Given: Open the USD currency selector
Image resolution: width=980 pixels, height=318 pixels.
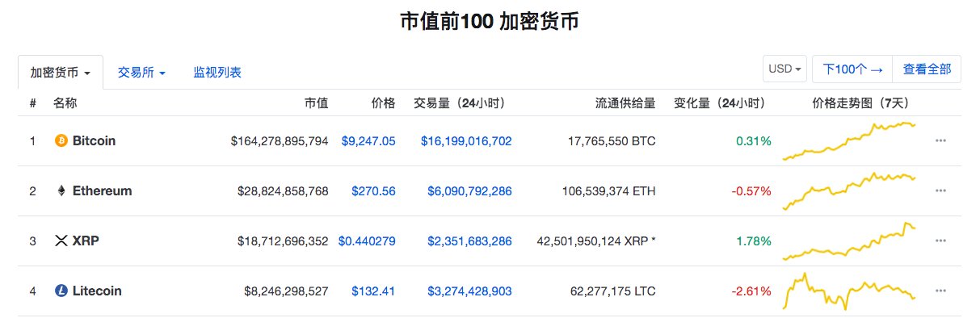Looking at the screenshot, I should pyautogui.click(x=785, y=69).
